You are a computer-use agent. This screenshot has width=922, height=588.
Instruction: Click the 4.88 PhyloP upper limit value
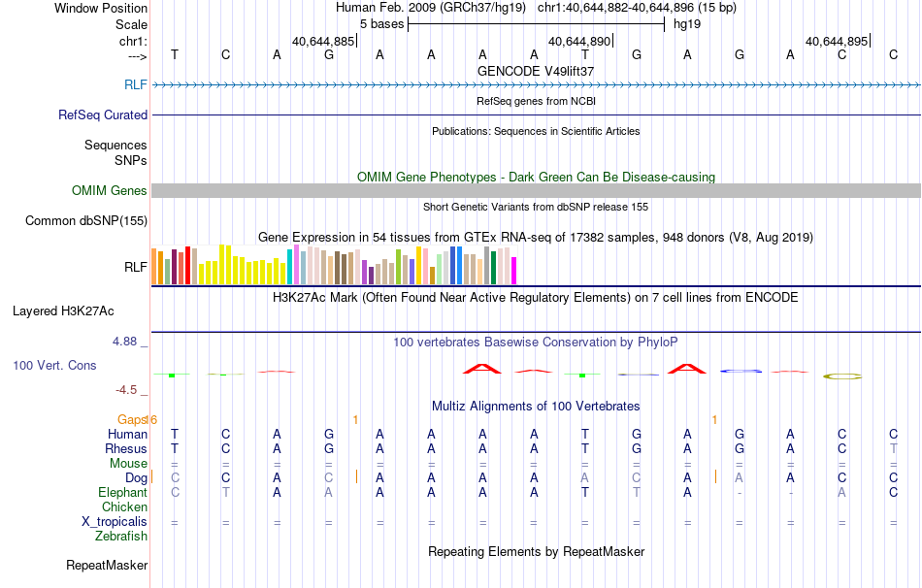tap(124, 341)
